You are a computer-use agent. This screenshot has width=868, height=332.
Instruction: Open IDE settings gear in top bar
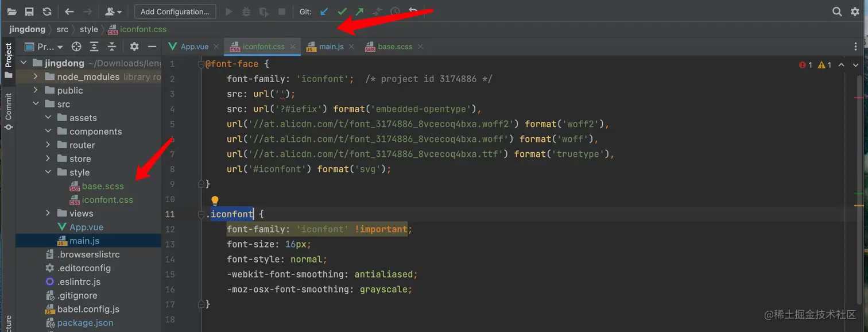pyautogui.click(x=854, y=11)
